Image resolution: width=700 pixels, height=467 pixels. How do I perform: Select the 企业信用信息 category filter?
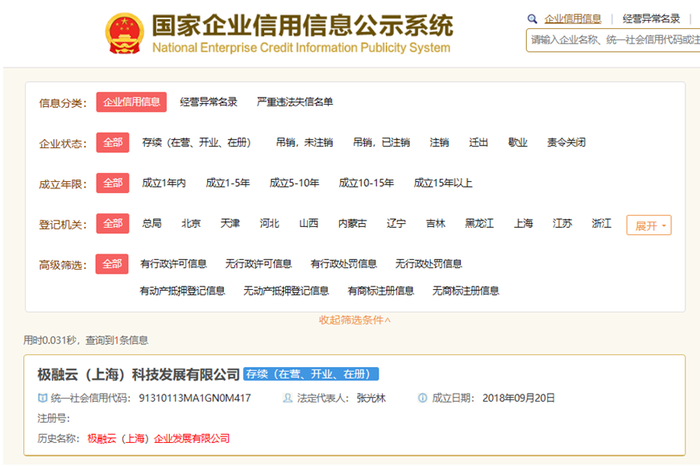131,102
